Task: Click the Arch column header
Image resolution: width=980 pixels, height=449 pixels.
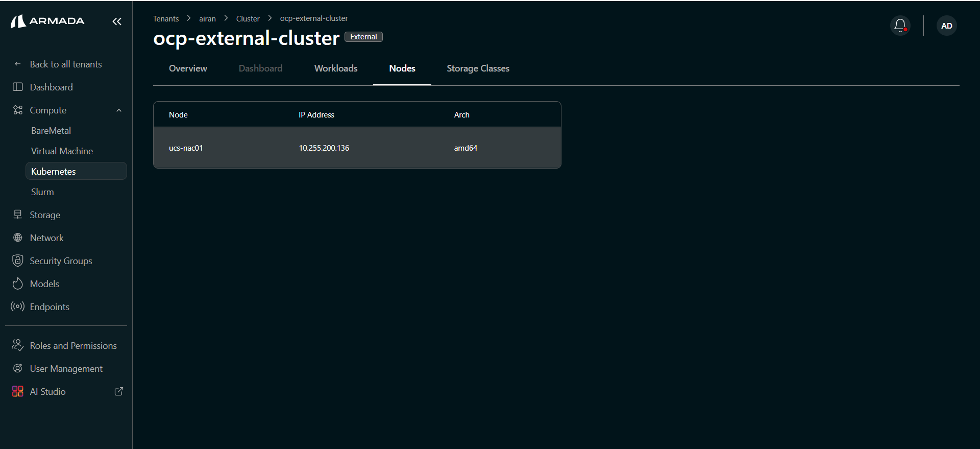Action: click(461, 114)
